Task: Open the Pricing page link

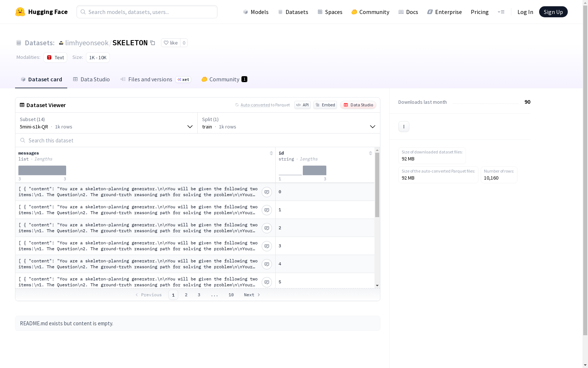Action: pyautogui.click(x=480, y=12)
